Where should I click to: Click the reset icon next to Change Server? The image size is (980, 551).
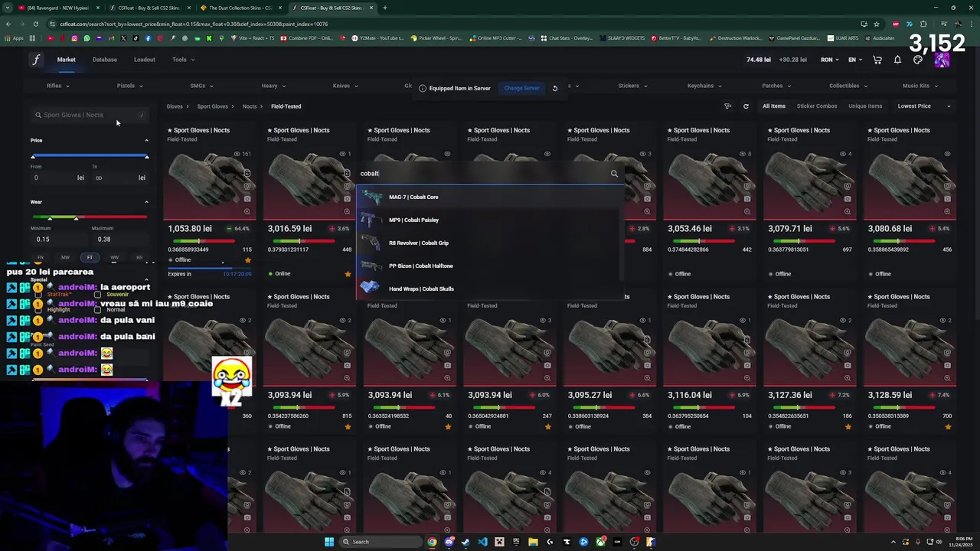tap(555, 88)
